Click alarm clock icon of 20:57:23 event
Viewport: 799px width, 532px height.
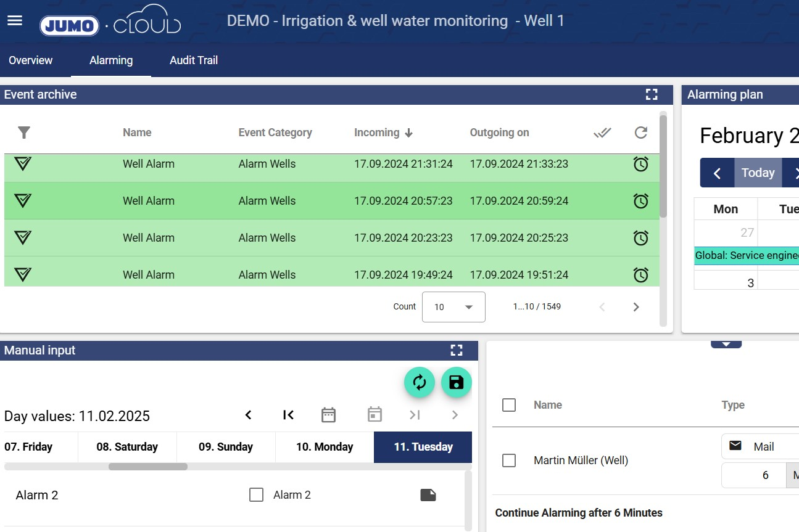[641, 201]
